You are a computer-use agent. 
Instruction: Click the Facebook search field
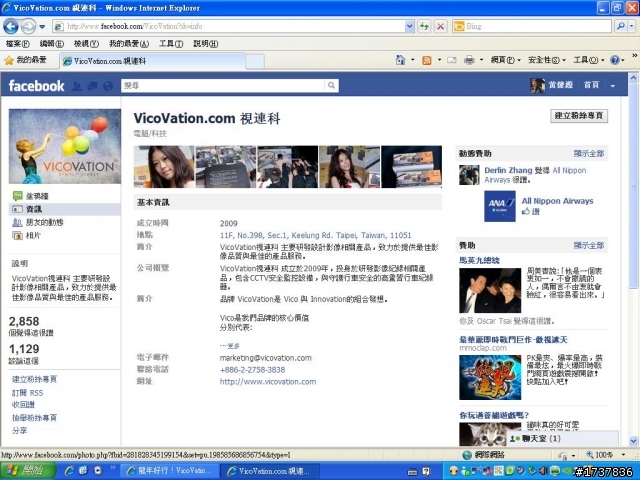pyautogui.click(x=223, y=85)
